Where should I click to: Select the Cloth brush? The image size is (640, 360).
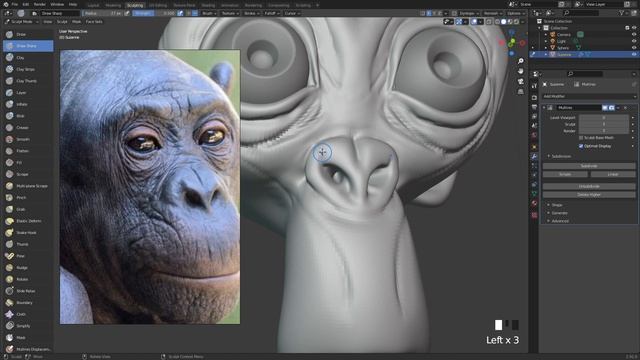28,314
